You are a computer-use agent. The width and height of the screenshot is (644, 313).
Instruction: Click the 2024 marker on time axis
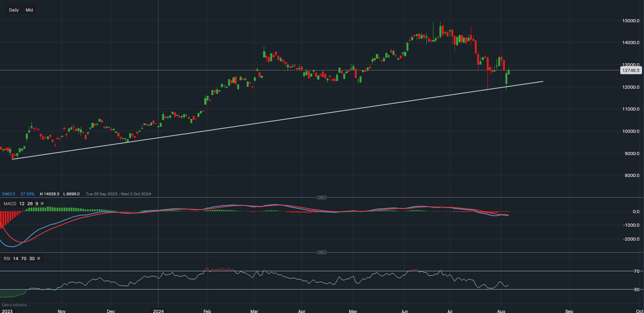pyautogui.click(x=158, y=311)
